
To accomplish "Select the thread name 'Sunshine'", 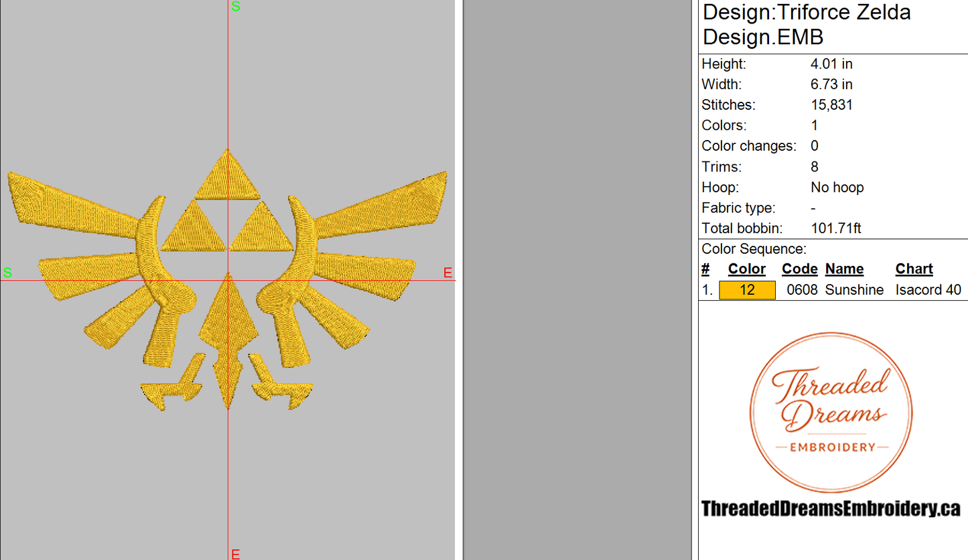I will coord(854,290).
